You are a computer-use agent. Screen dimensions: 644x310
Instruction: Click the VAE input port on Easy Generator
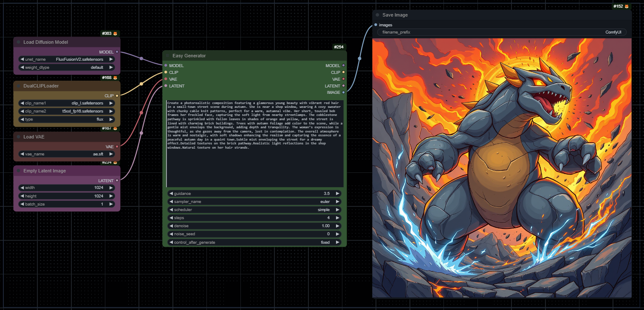tap(166, 79)
